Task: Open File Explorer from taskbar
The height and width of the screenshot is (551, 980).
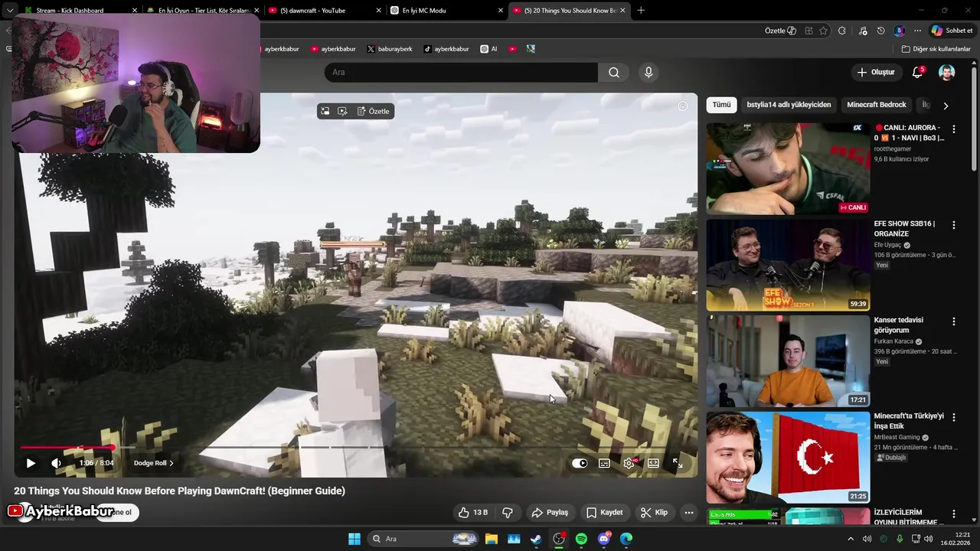Action: coord(491,539)
